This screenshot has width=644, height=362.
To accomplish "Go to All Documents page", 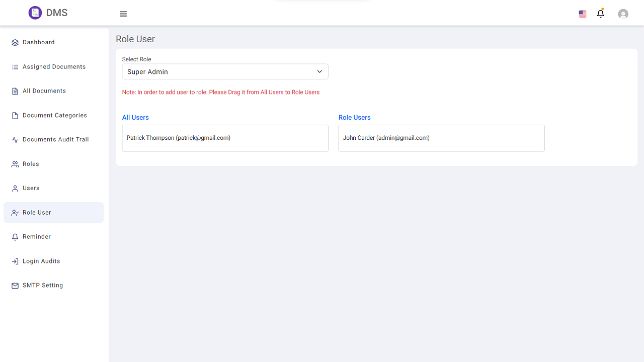I will (x=44, y=91).
